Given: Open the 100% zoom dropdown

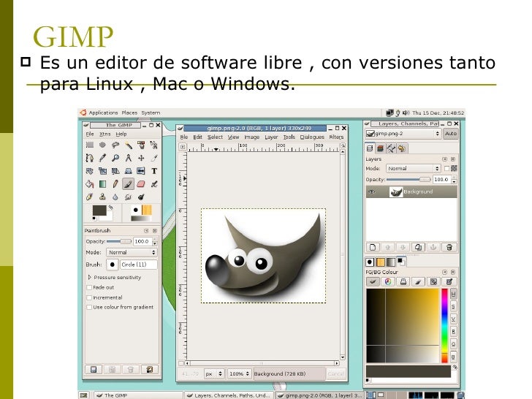Looking at the screenshot, I should 240,373.
